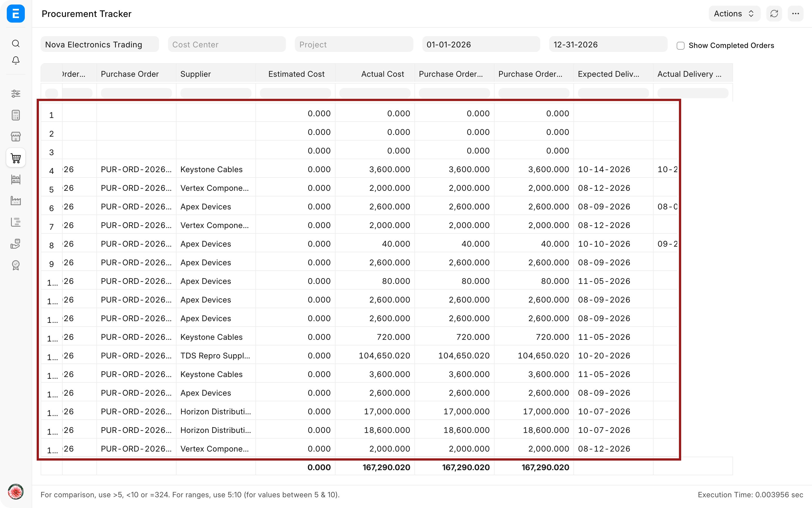Image resolution: width=812 pixels, height=508 pixels.
Task: Open the ERPNext home logo
Action: [16, 14]
